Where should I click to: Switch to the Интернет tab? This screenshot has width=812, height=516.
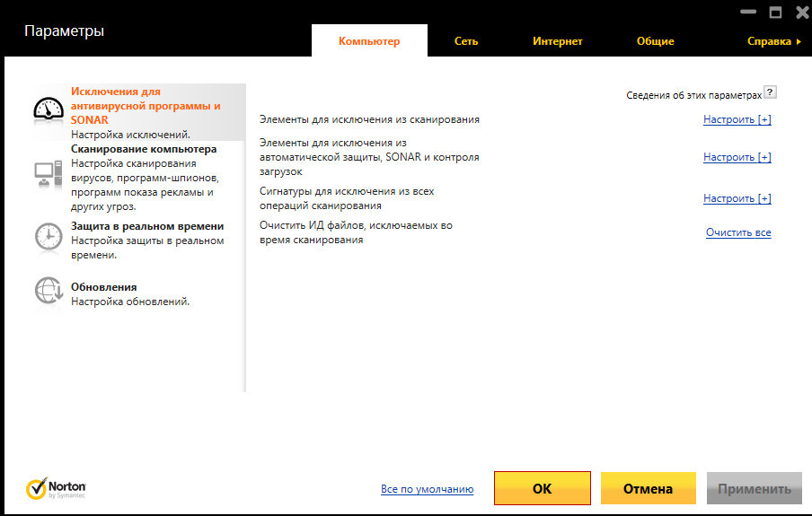point(557,41)
